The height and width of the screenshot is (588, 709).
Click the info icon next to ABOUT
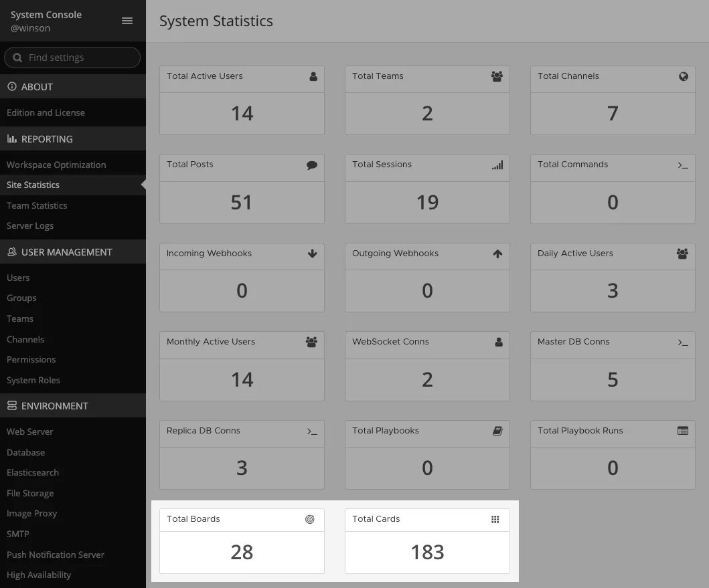click(x=12, y=86)
